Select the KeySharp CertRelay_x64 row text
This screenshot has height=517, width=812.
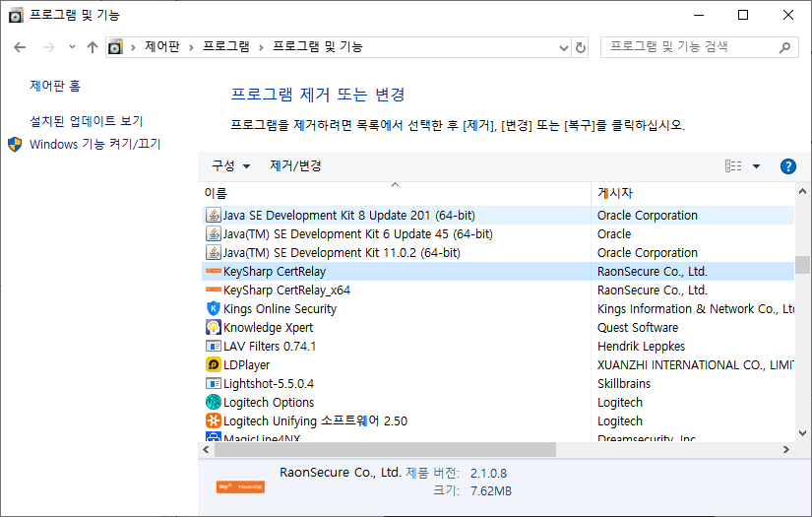(286, 291)
